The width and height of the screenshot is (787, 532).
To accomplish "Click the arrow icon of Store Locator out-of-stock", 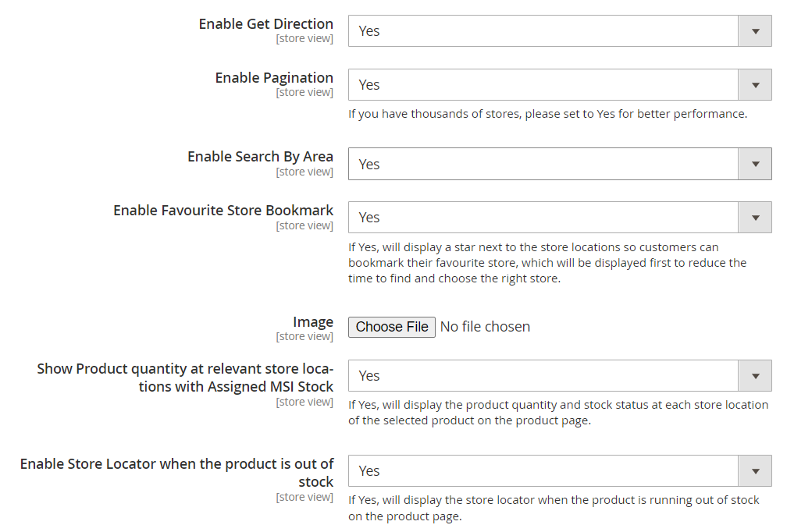I will point(755,471).
